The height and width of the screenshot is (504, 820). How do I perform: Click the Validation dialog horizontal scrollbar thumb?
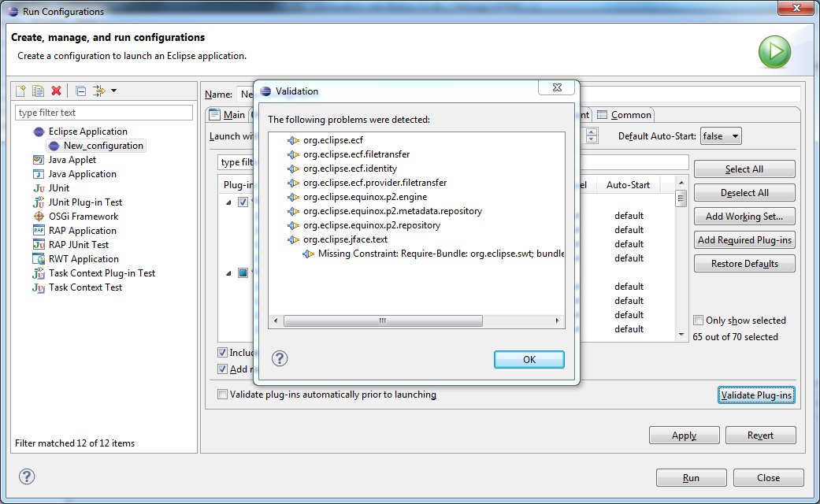[x=383, y=321]
